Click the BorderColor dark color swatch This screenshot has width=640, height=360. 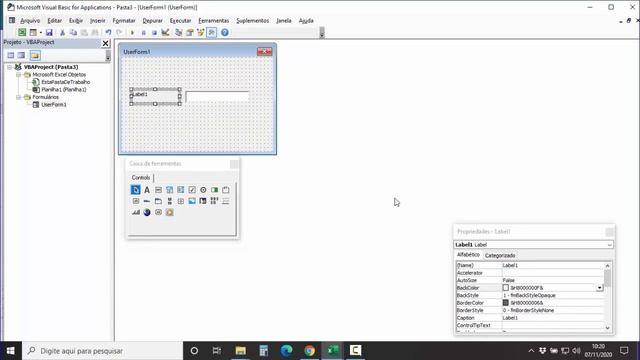pos(506,303)
